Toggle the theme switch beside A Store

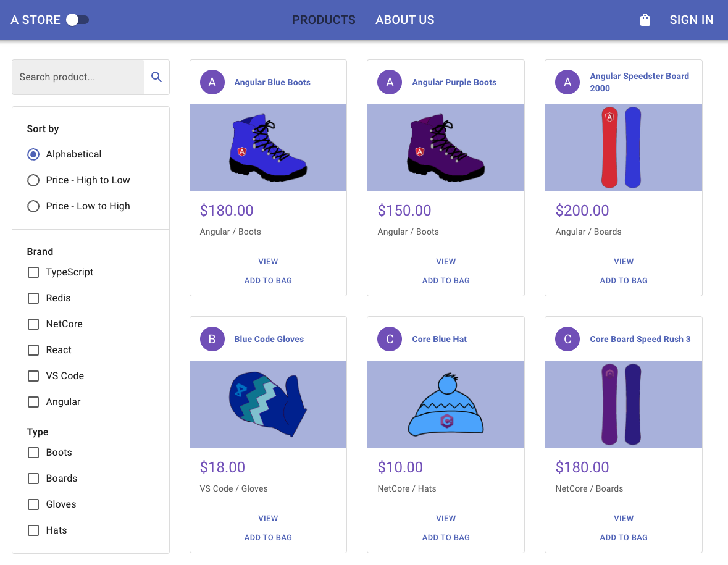pyautogui.click(x=78, y=20)
